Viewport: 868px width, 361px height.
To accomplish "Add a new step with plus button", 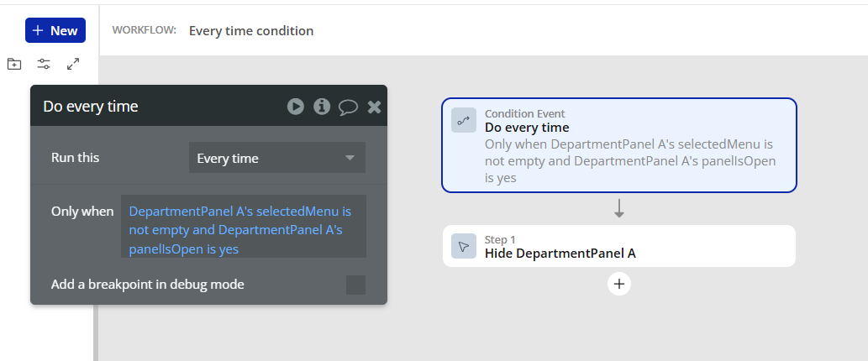I will tap(619, 284).
